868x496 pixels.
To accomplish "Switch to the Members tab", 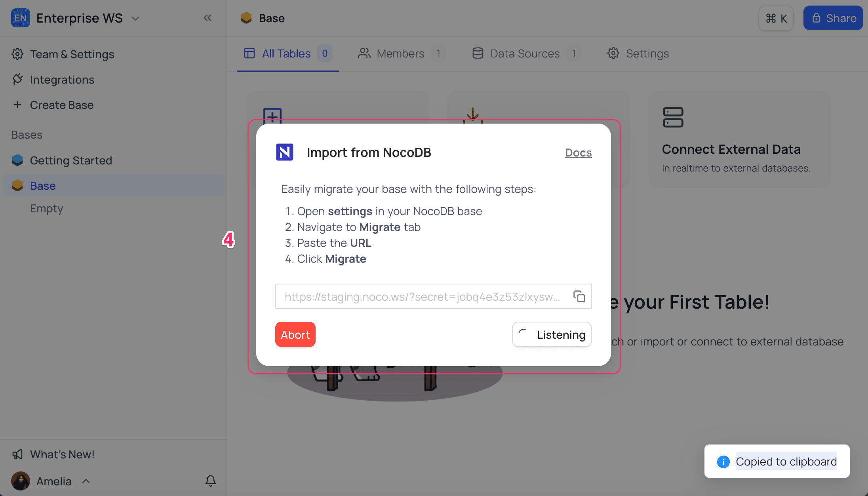I will [401, 53].
